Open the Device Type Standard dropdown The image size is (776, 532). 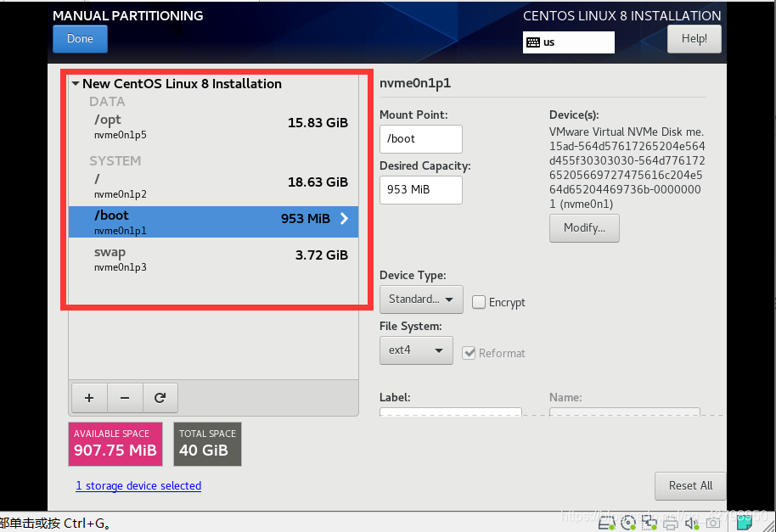tap(421, 300)
